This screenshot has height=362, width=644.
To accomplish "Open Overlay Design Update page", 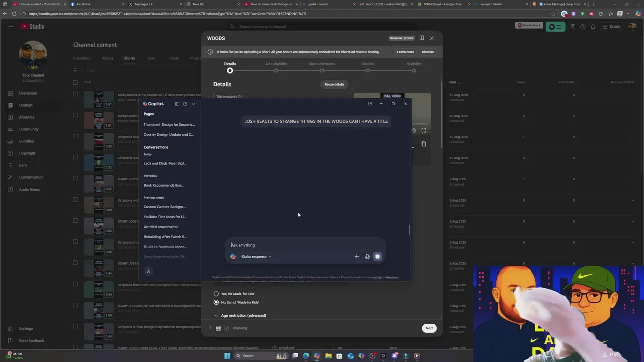I will (x=169, y=134).
